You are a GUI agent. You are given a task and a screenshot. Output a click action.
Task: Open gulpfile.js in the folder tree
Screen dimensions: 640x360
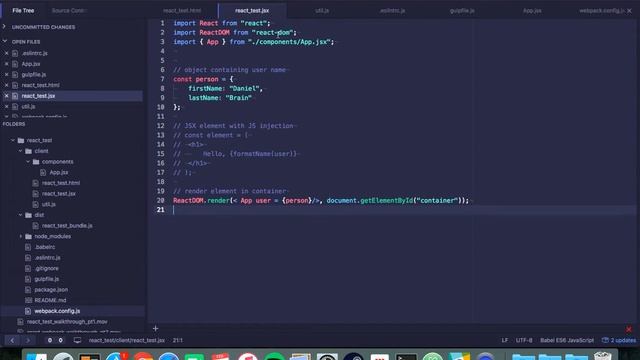pos(47,279)
